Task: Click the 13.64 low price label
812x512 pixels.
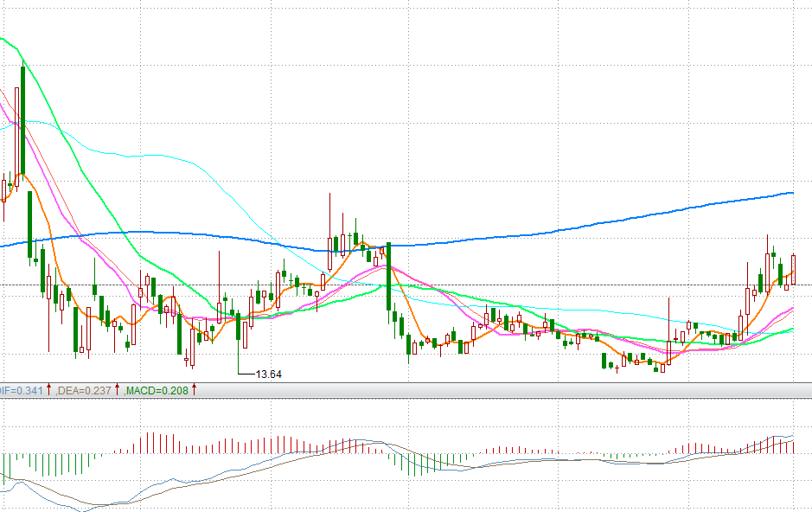Action: pos(269,374)
